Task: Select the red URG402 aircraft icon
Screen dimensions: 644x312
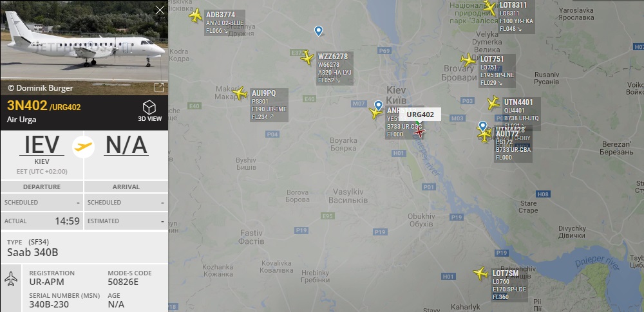Action: 419,132
